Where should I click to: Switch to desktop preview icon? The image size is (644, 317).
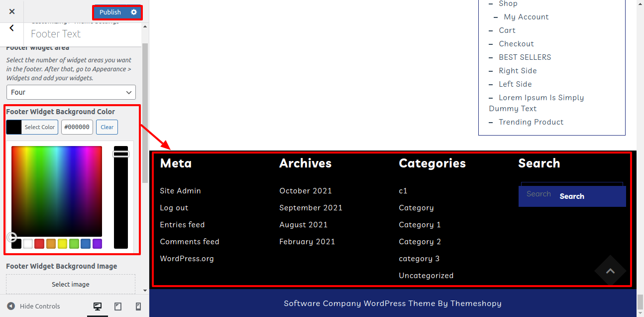click(x=98, y=307)
